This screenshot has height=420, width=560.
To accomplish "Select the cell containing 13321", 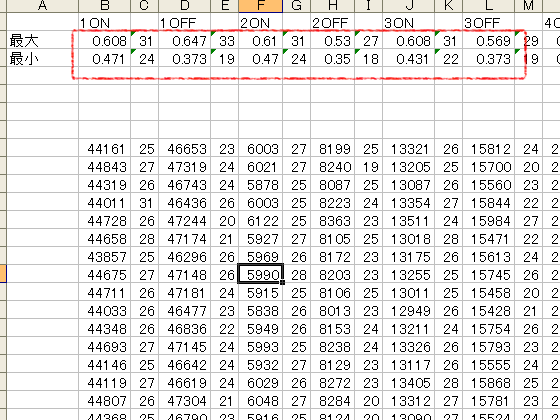I will pos(409,149).
